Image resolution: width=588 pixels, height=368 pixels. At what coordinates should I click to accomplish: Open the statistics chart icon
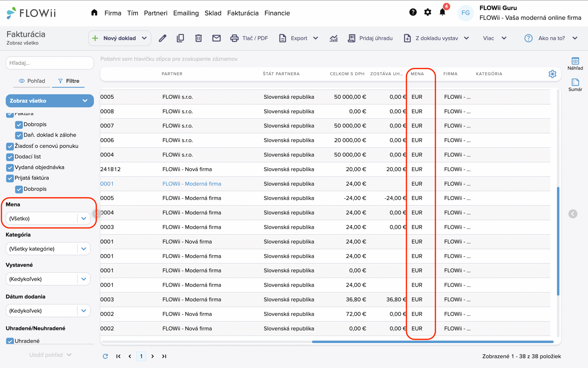click(x=333, y=38)
